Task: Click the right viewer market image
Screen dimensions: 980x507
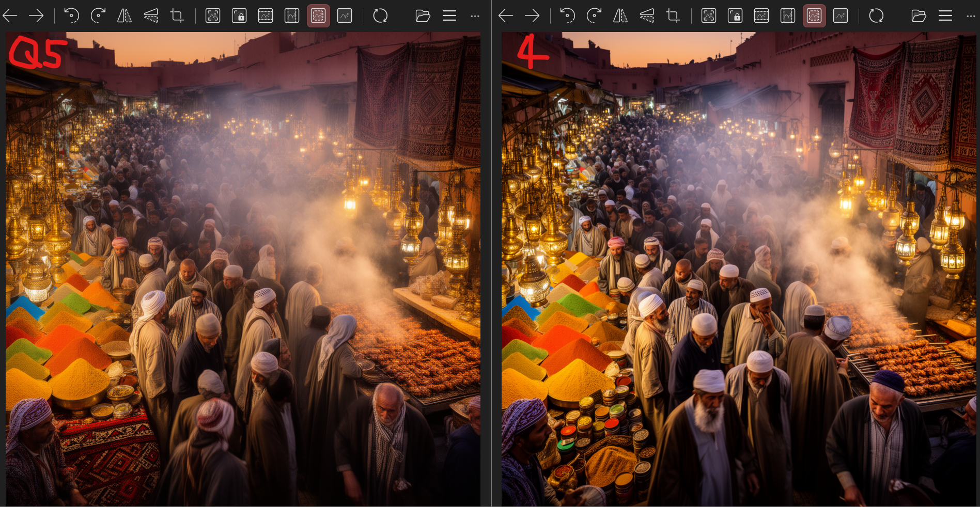Action: point(739,269)
